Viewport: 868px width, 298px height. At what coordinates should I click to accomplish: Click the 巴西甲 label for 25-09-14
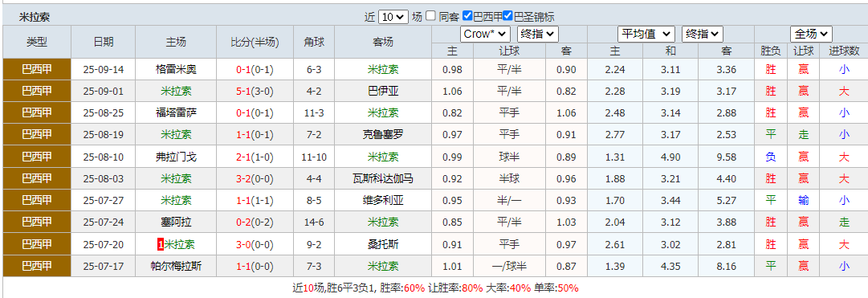[x=37, y=70]
